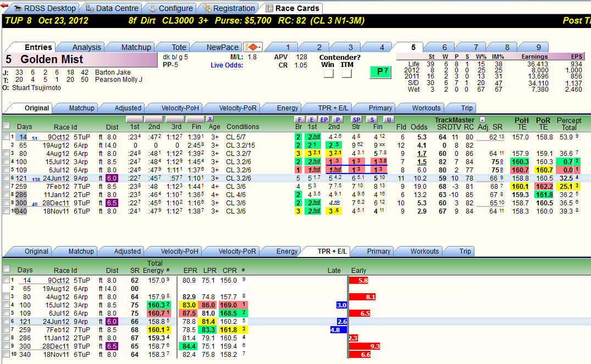Click the X button above the Age column

[210, 119]
